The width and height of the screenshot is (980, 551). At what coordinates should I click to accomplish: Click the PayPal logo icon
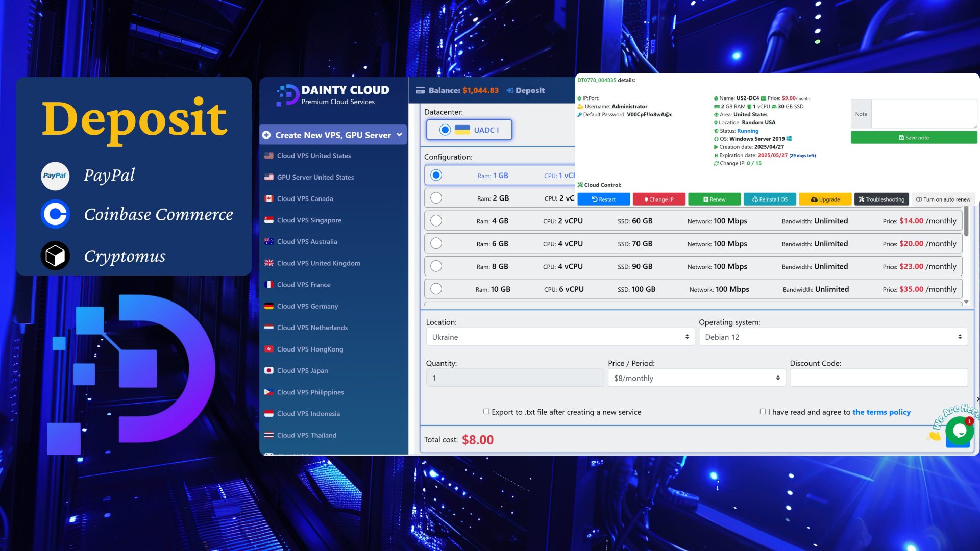pyautogui.click(x=55, y=176)
